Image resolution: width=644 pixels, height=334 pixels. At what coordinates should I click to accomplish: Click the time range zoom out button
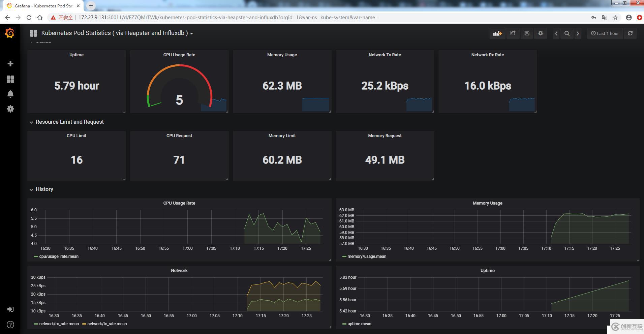(567, 33)
